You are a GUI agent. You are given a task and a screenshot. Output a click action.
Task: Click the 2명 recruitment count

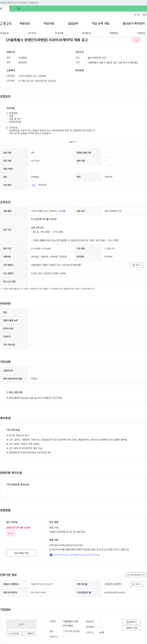pos(33,153)
